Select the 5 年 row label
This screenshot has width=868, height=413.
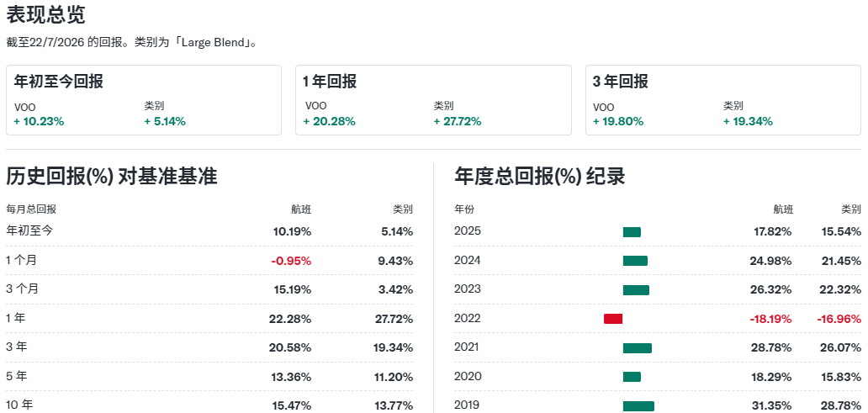coord(17,376)
